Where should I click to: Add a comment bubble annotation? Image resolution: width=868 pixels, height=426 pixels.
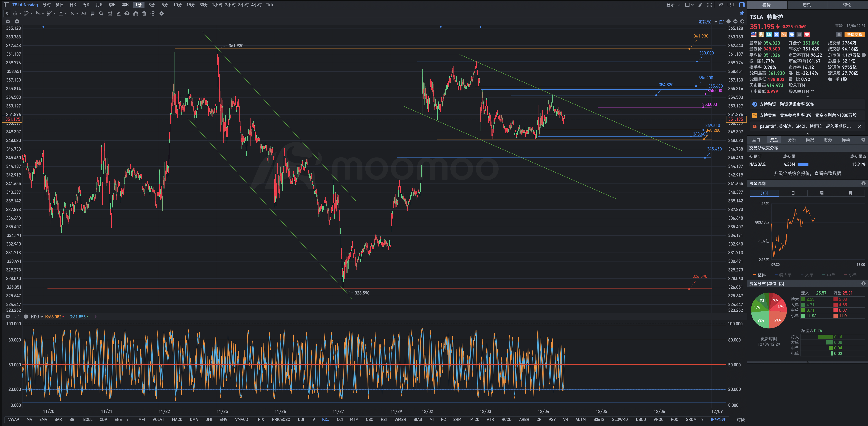[x=92, y=13]
